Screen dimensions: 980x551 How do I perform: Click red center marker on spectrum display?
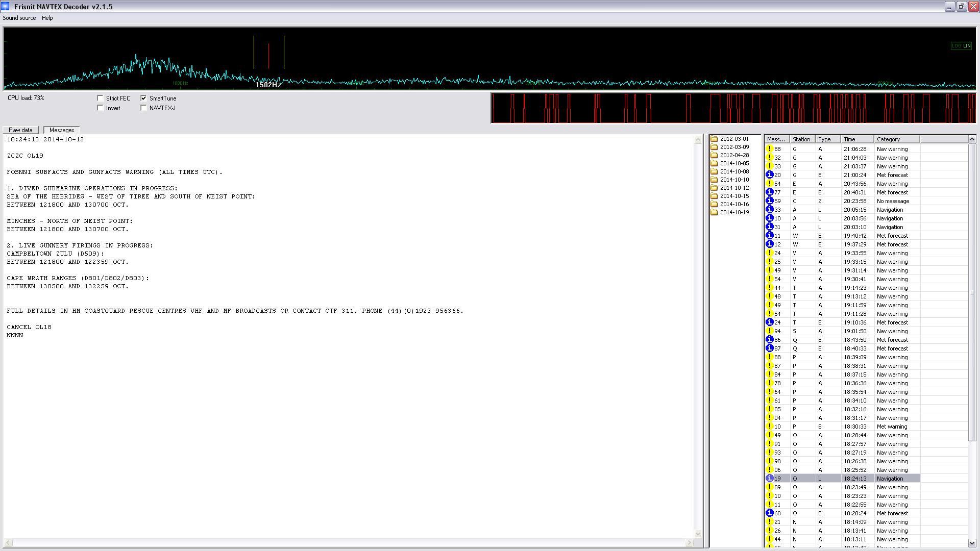[x=268, y=56]
